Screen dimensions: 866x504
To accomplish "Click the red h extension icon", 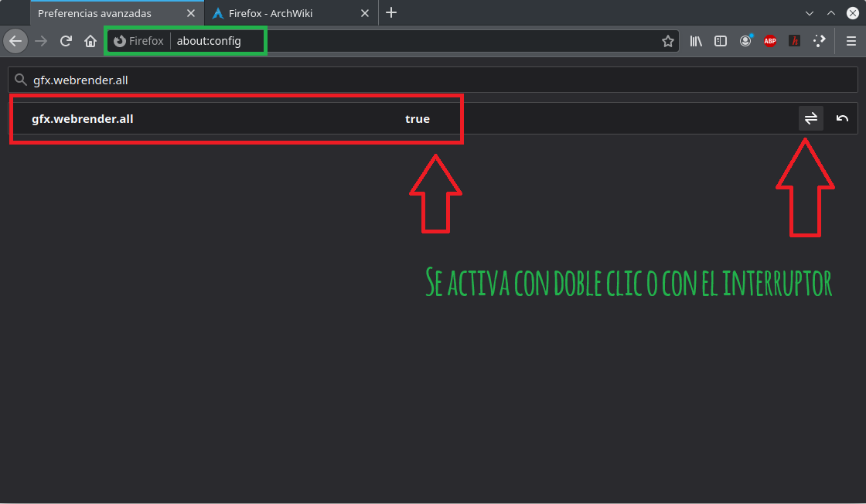I will click(794, 41).
